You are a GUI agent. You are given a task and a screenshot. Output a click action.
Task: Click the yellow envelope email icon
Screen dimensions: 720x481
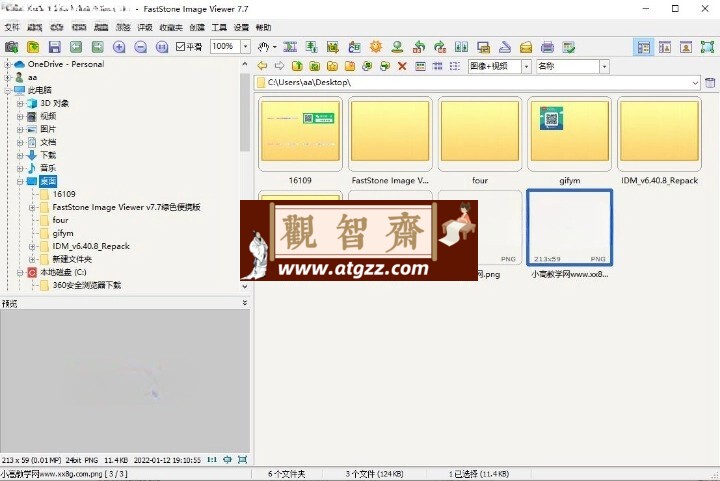526,47
